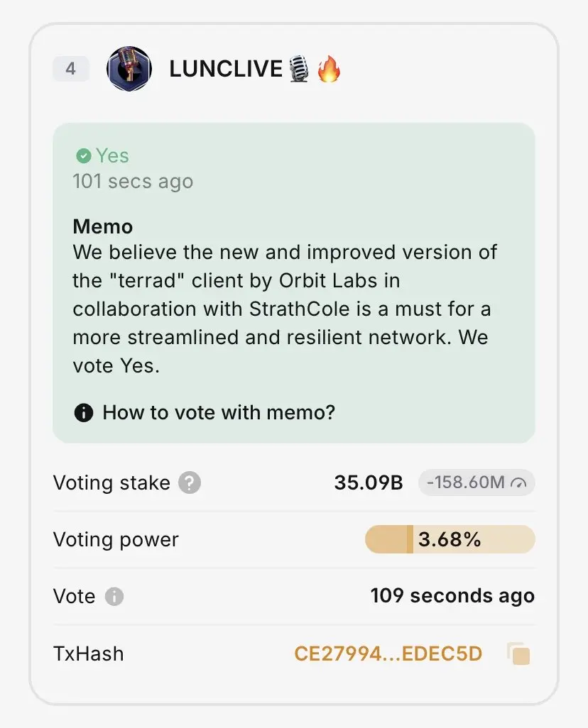Click the 35.09B voting stake value

click(369, 483)
